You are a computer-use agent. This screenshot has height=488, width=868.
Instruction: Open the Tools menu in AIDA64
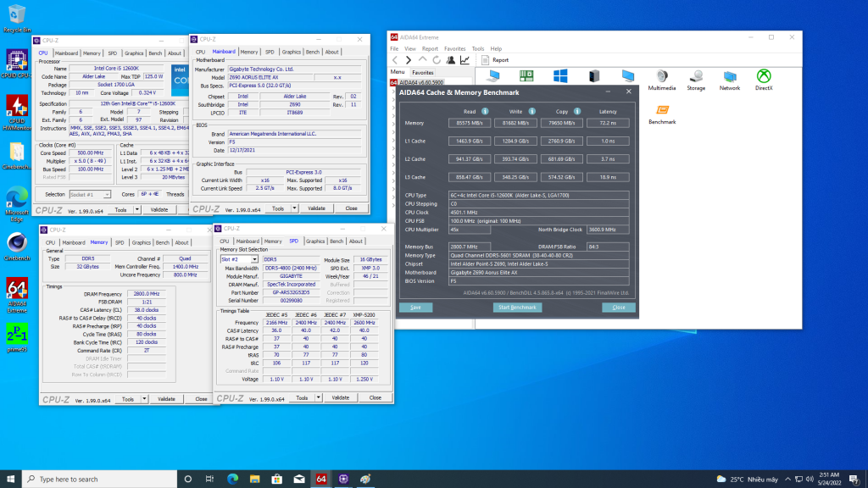[478, 48]
